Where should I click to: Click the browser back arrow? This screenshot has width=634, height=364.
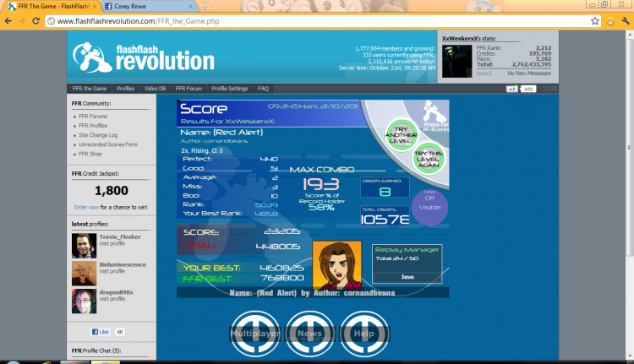[8, 21]
